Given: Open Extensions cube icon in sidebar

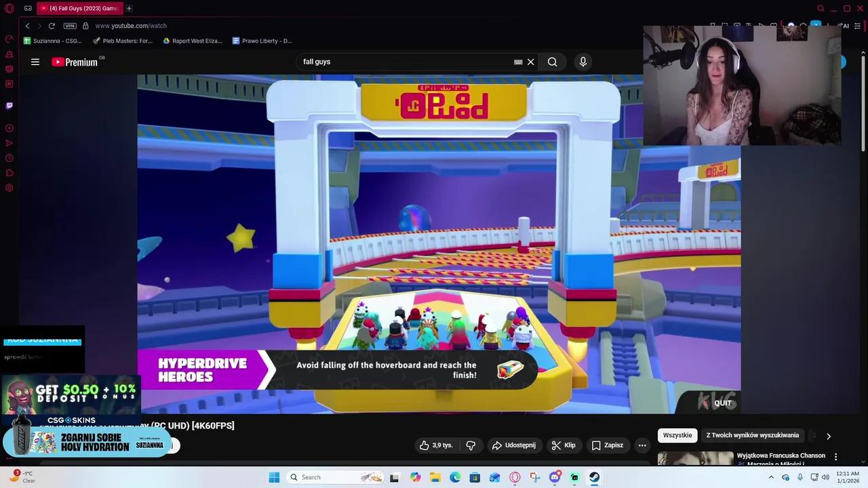Looking at the screenshot, I should 9,173.
